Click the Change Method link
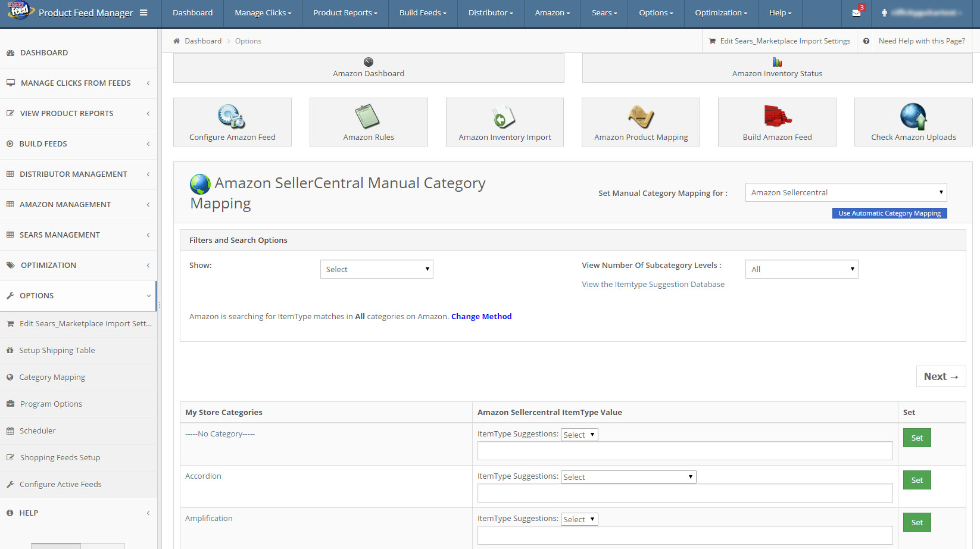 click(x=481, y=317)
